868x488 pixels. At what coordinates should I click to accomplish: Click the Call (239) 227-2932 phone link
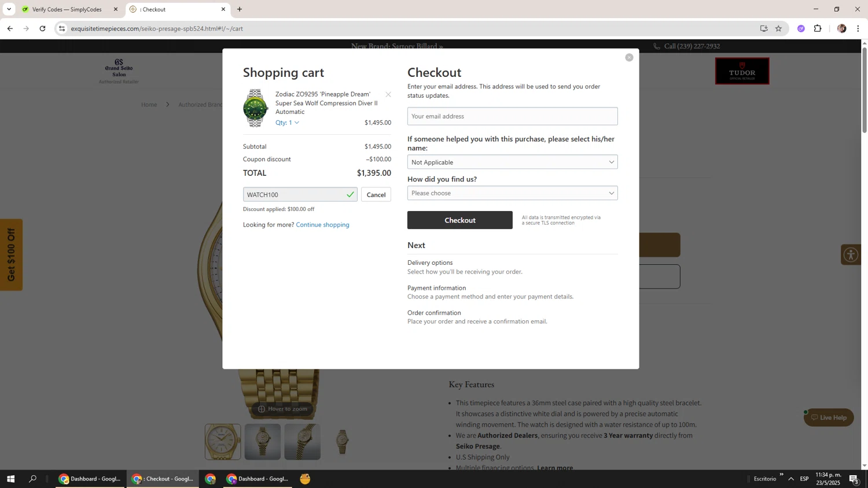tap(686, 46)
